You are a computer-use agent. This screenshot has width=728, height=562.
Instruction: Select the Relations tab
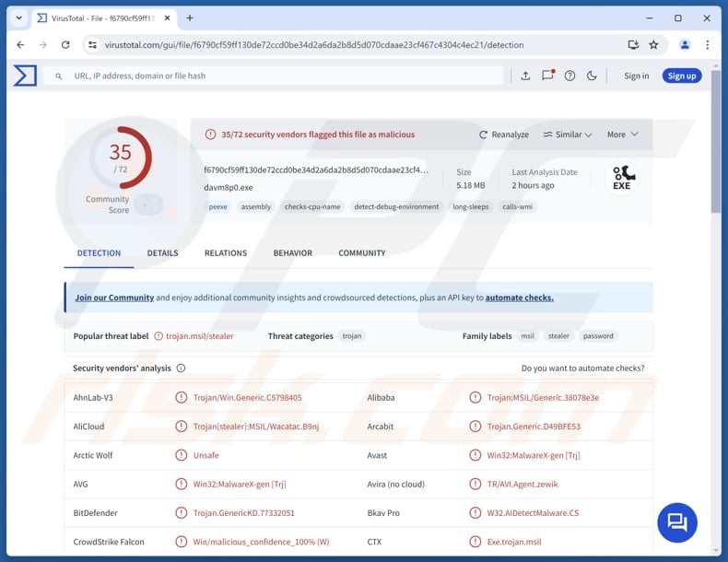226,253
